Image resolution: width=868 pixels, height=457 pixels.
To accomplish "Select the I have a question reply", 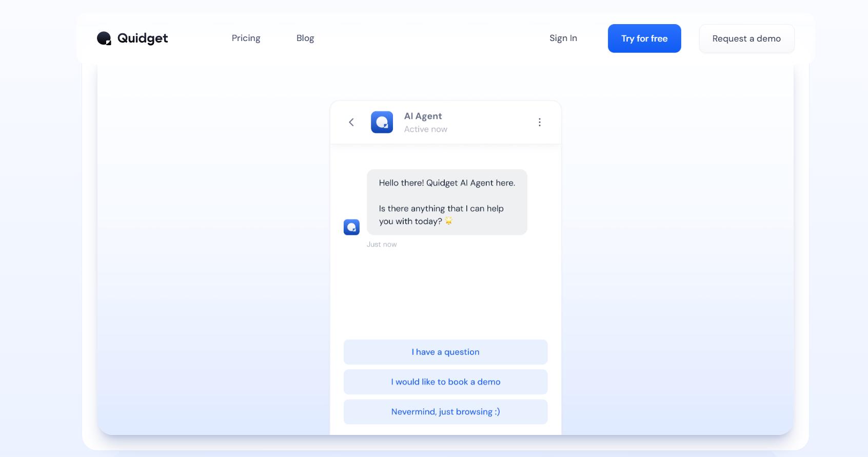I will 445,352.
